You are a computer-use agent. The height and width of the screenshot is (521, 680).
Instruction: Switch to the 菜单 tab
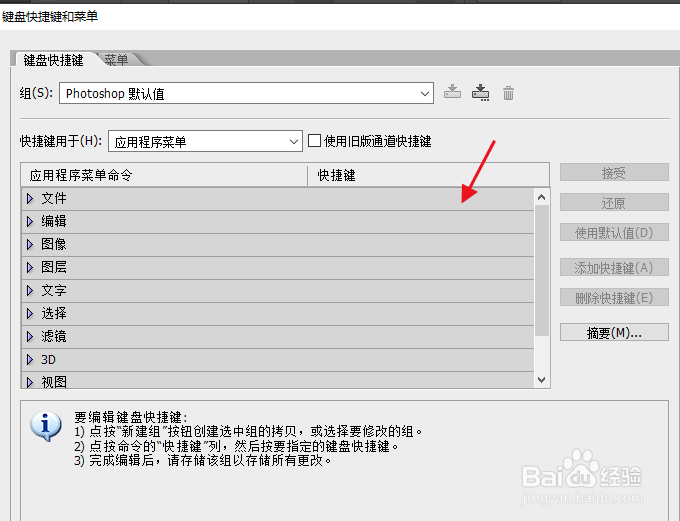pyautogui.click(x=116, y=60)
